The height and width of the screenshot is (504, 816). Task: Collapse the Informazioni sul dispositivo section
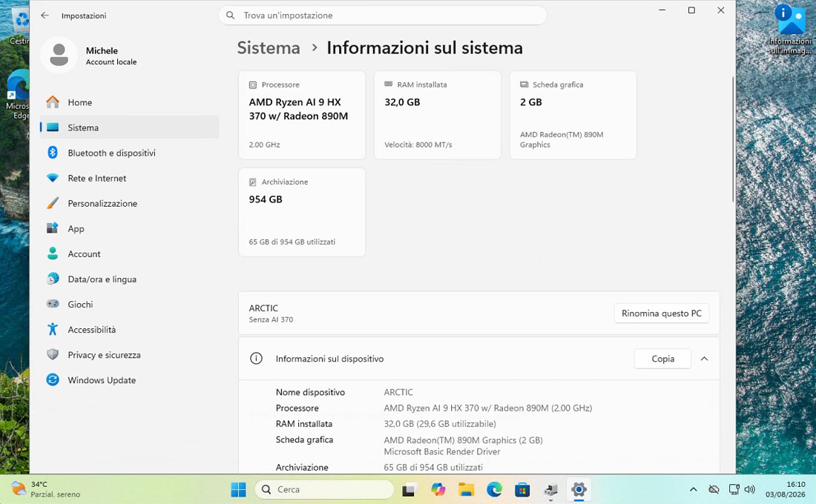(704, 359)
